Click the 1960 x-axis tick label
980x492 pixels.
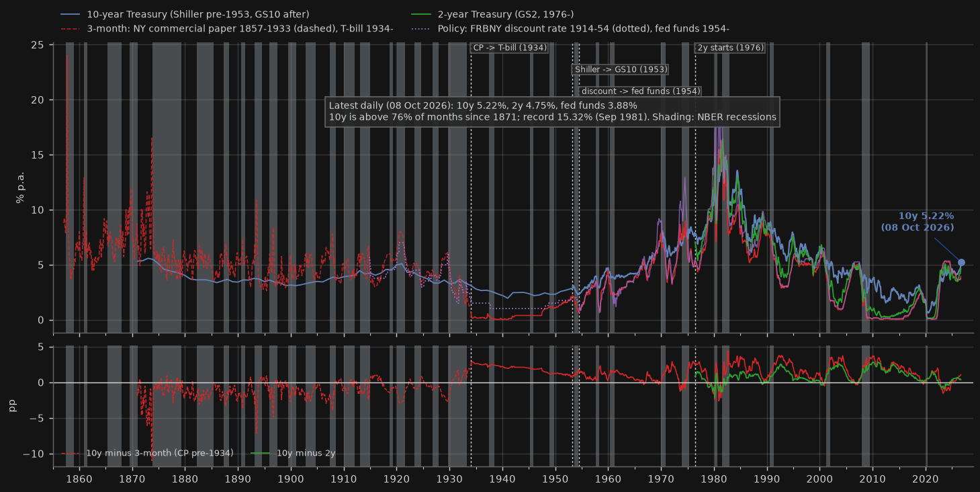click(x=609, y=479)
